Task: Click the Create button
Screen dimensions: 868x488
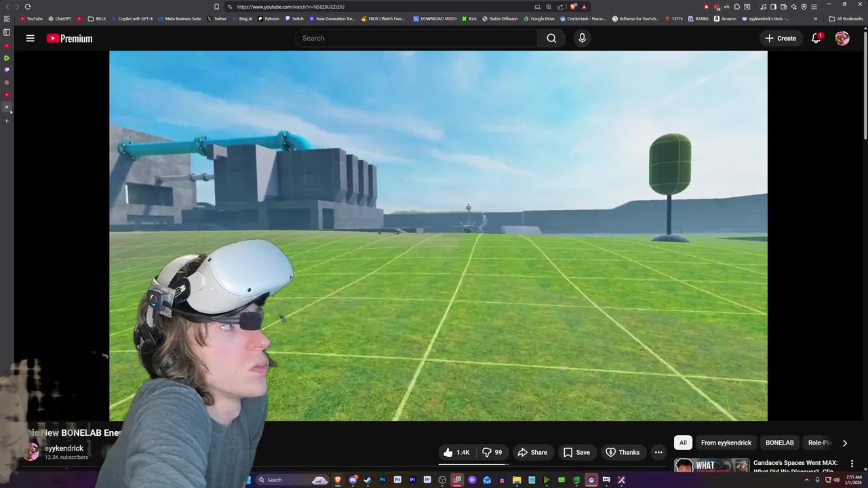Action: [780, 39]
